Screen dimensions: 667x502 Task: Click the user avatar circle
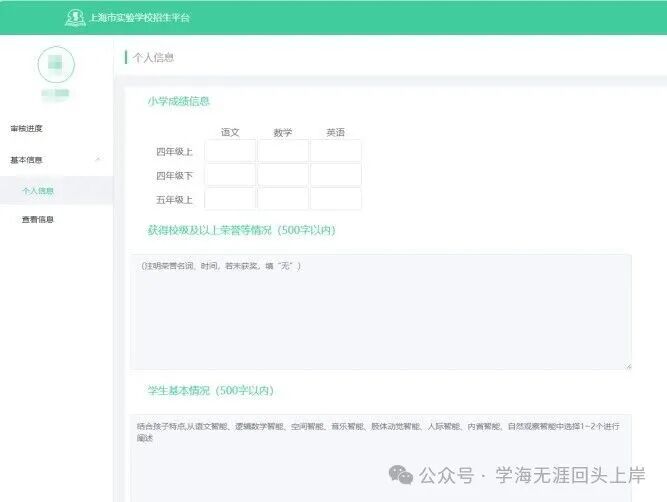click(x=56, y=65)
